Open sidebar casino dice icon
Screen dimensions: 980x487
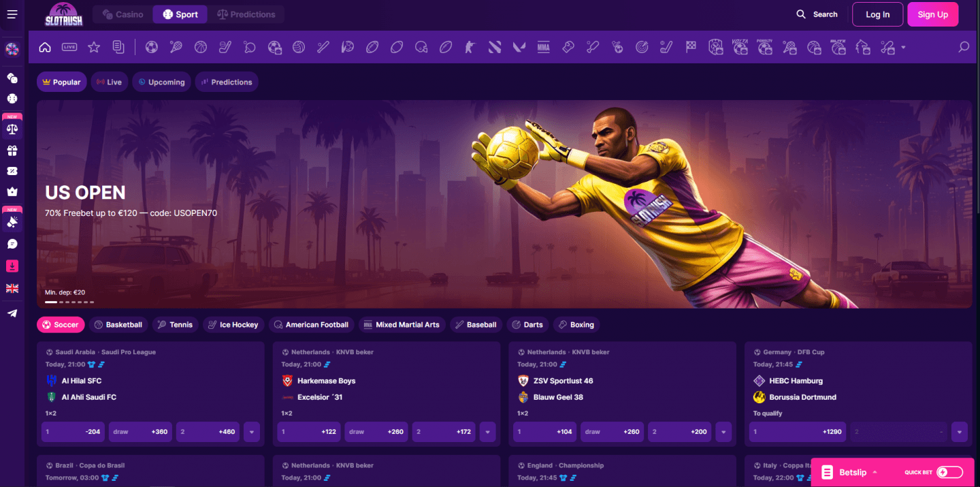12,78
